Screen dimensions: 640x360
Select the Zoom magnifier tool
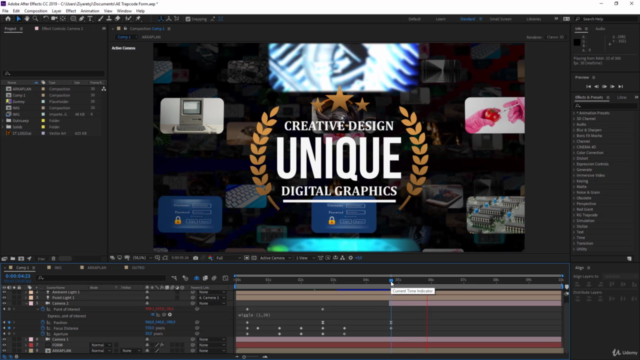point(36,19)
